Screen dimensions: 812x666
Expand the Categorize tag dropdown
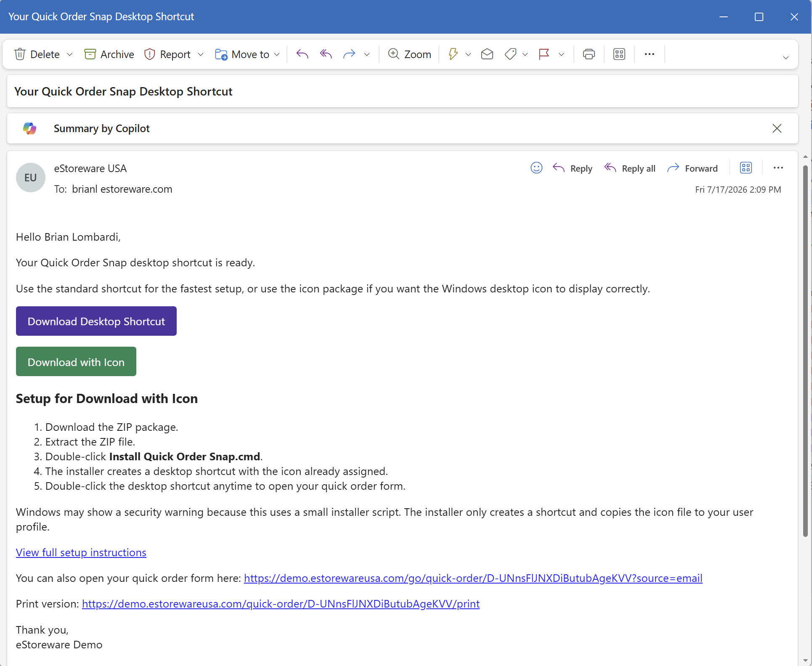point(525,54)
